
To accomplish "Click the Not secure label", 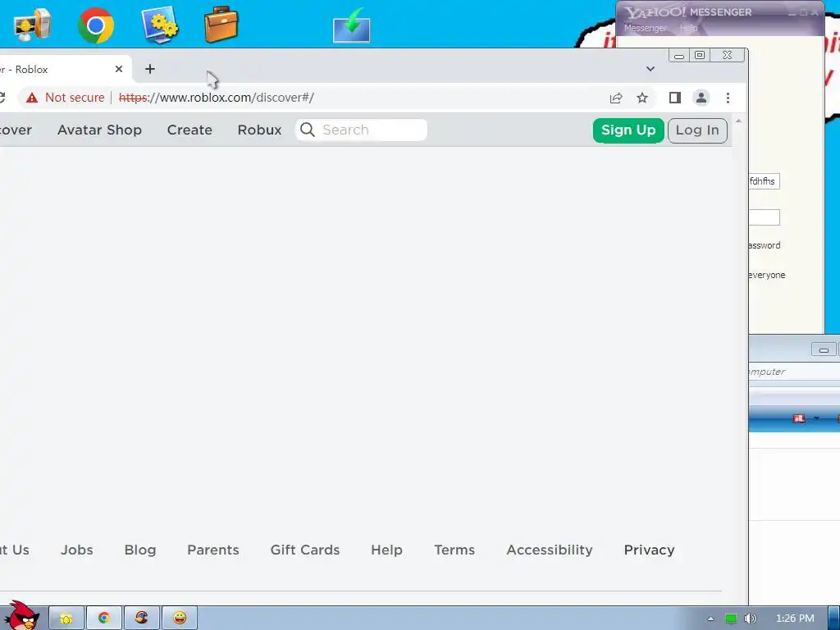I will coord(75,98).
